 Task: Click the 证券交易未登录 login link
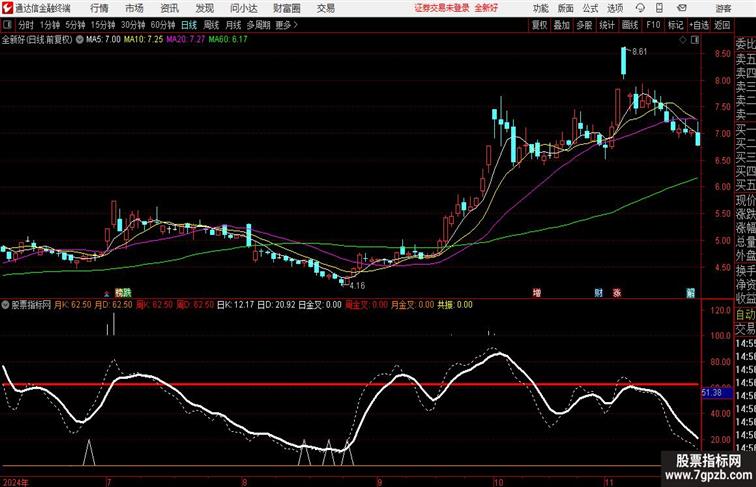(442, 8)
